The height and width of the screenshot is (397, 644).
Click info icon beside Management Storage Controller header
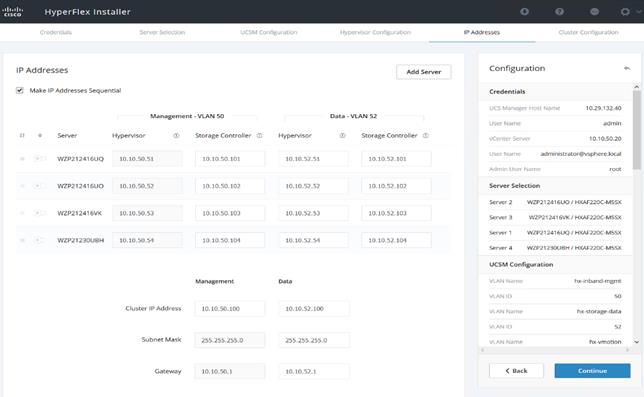[x=260, y=135]
